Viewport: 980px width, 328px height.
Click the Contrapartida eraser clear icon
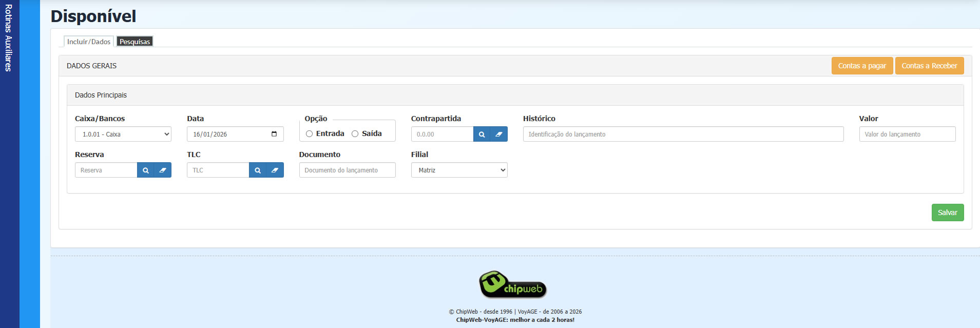coord(498,134)
